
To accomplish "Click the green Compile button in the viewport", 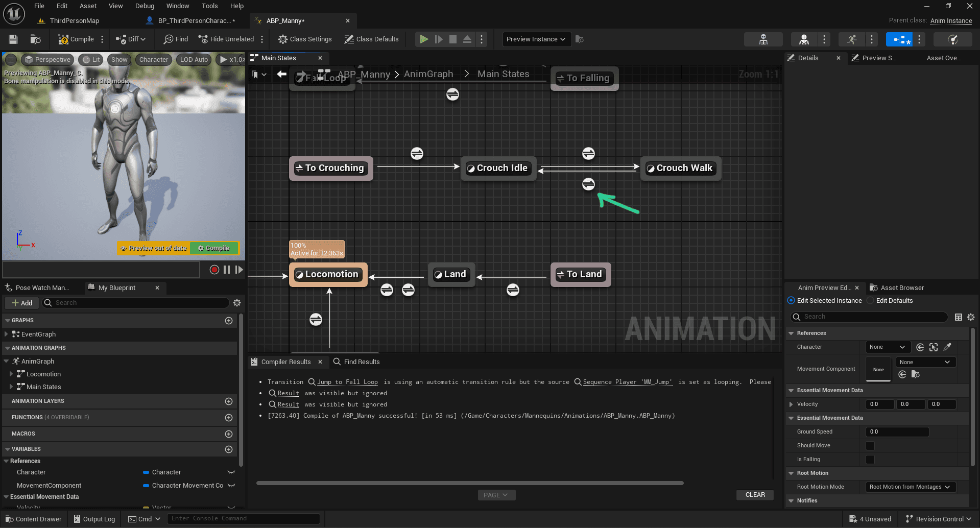I will [214, 248].
